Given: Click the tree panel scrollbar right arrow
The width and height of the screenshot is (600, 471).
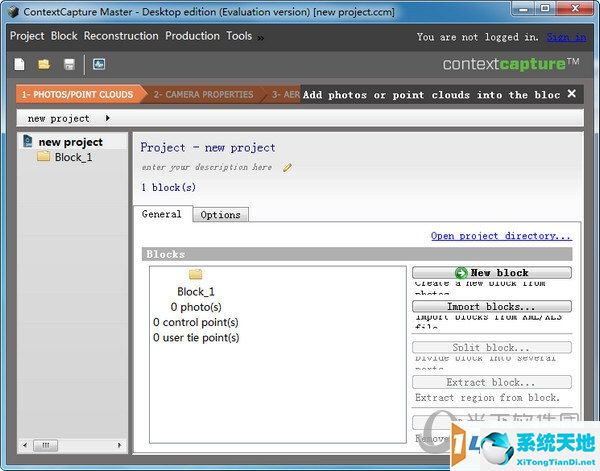Looking at the screenshot, I should (x=119, y=445).
